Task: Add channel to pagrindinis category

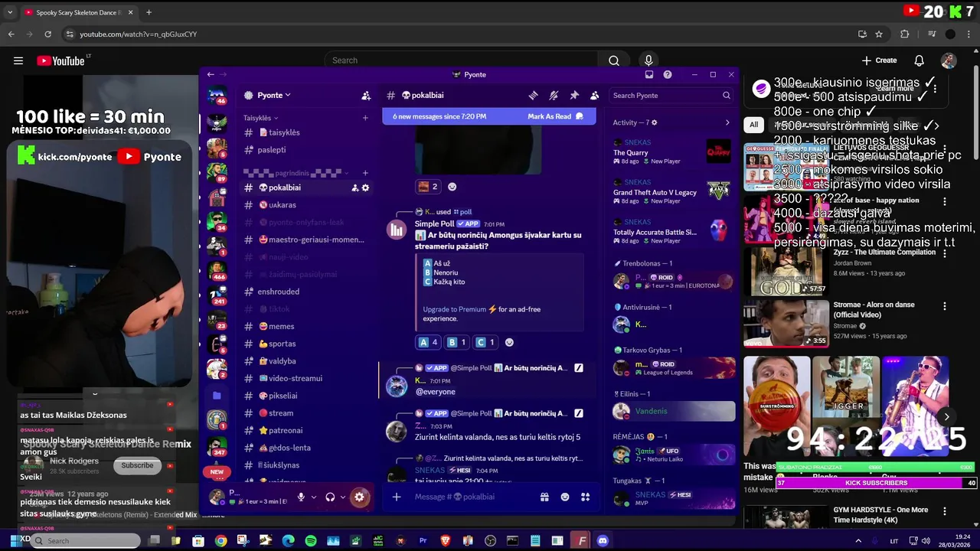Action: coord(365,173)
